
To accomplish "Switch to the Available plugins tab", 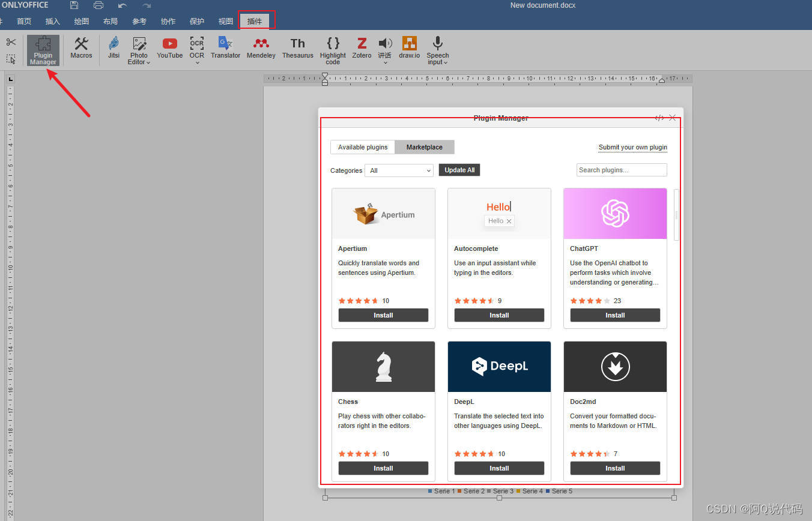I will pyautogui.click(x=363, y=147).
